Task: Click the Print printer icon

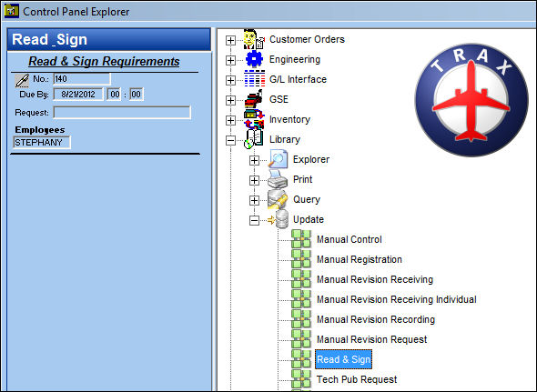Action: 278,179
